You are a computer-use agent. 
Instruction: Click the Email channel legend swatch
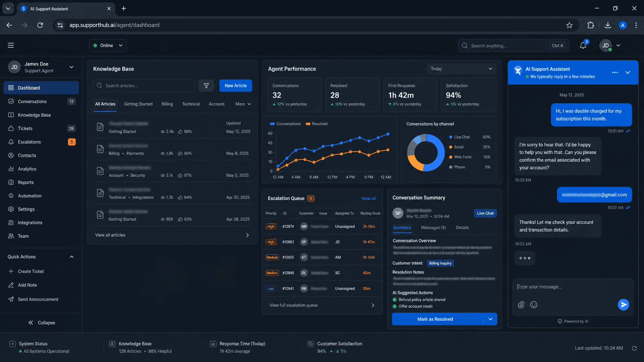point(451,147)
